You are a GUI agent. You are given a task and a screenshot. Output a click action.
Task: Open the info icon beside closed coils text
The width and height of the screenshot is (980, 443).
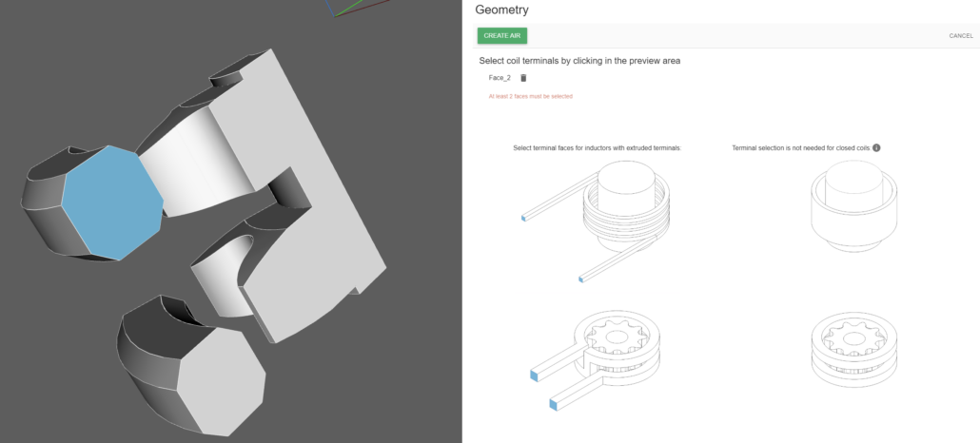(x=876, y=148)
